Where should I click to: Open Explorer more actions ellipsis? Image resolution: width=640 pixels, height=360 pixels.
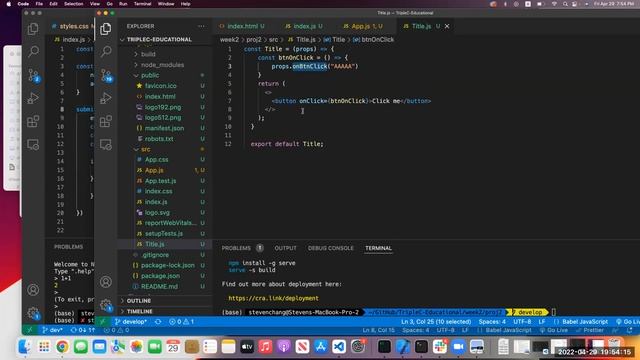[201, 26]
